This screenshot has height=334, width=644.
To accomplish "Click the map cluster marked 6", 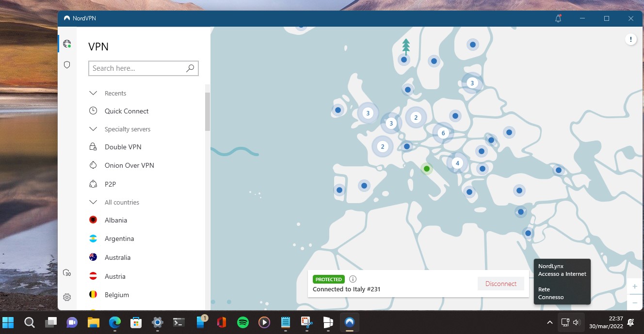I will [x=442, y=133].
